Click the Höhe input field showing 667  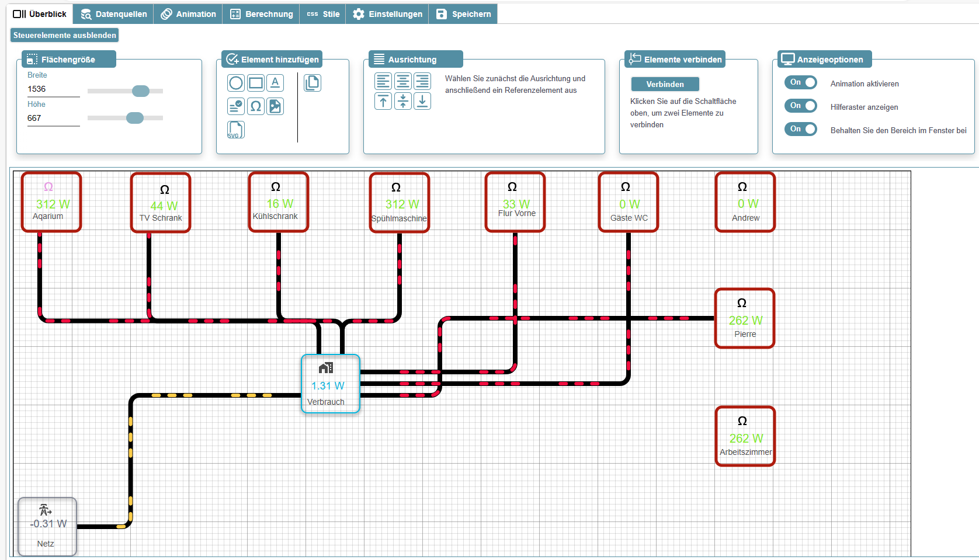coord(53,119)
